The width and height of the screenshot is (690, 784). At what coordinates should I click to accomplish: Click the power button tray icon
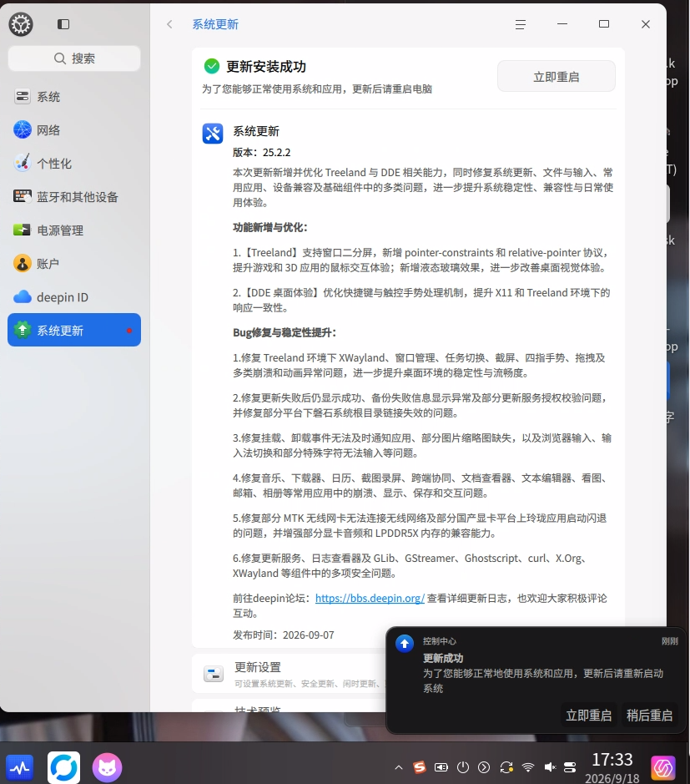[x=463, y=767]
